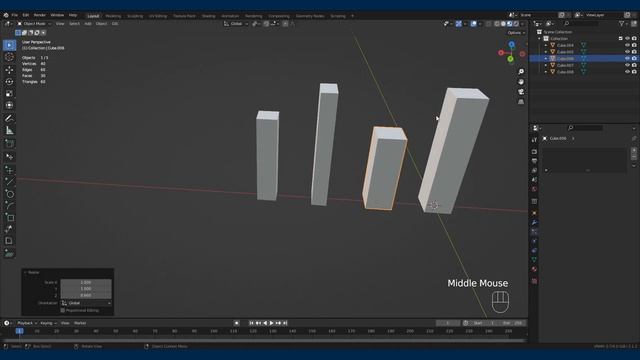Click the current frame marker at 1
This screenshot has height=360, width=640.
(x=19, y=331)
